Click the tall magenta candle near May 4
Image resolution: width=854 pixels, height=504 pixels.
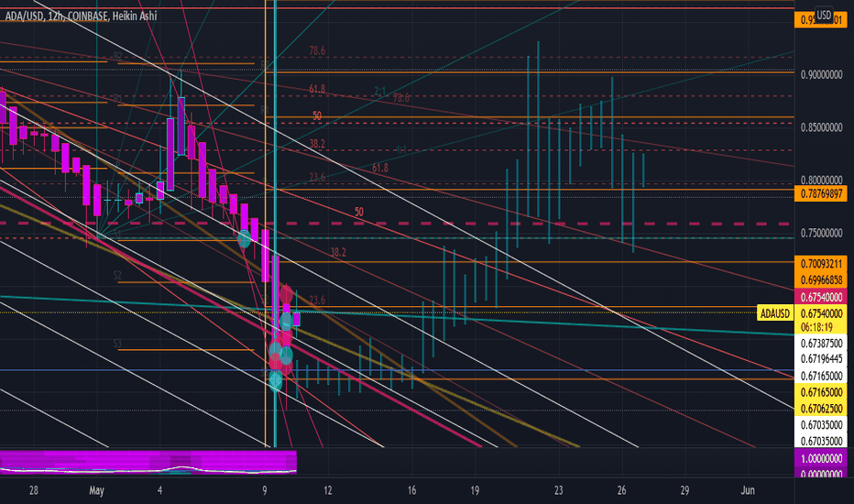181,126
